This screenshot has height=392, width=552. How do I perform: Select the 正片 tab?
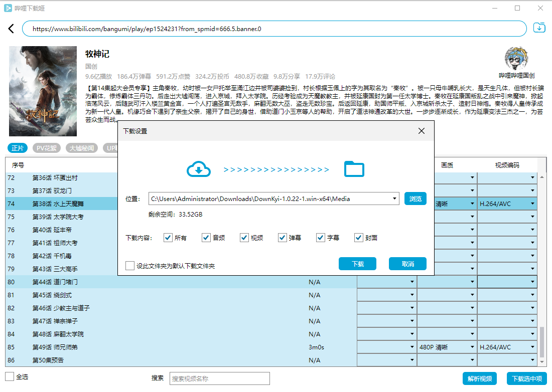(18, 148)
